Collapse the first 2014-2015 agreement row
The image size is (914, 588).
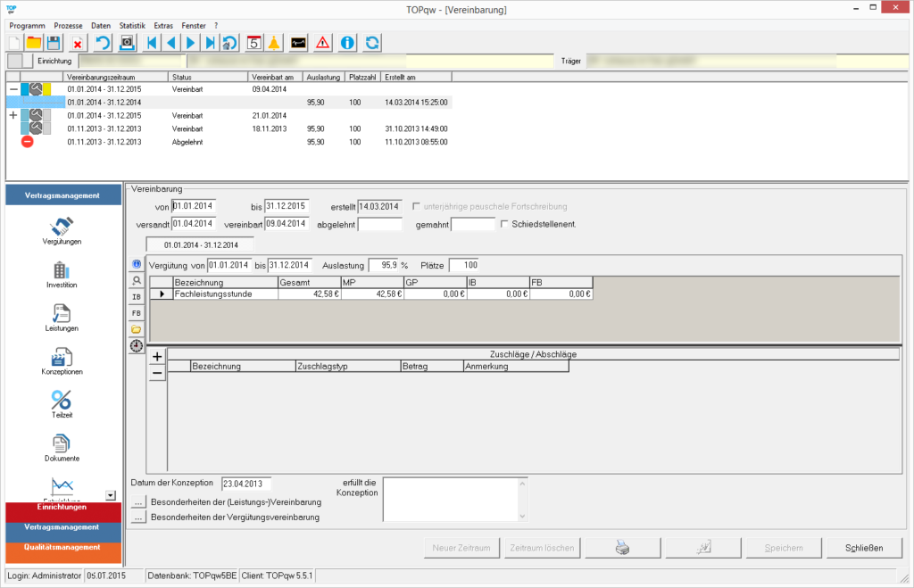click(12, 89)
